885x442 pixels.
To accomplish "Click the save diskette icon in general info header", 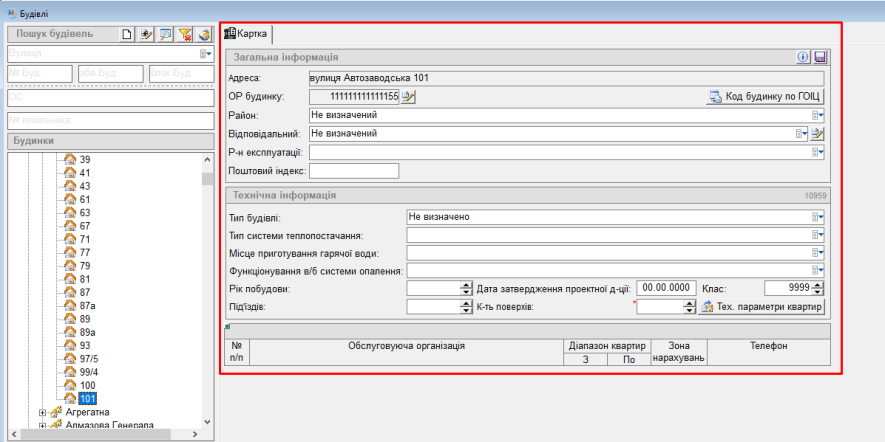I will 820,58.
